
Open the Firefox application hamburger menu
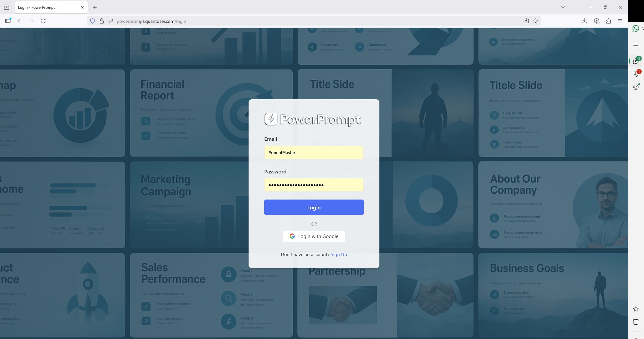pyautogui.click(x=620, y=21)
